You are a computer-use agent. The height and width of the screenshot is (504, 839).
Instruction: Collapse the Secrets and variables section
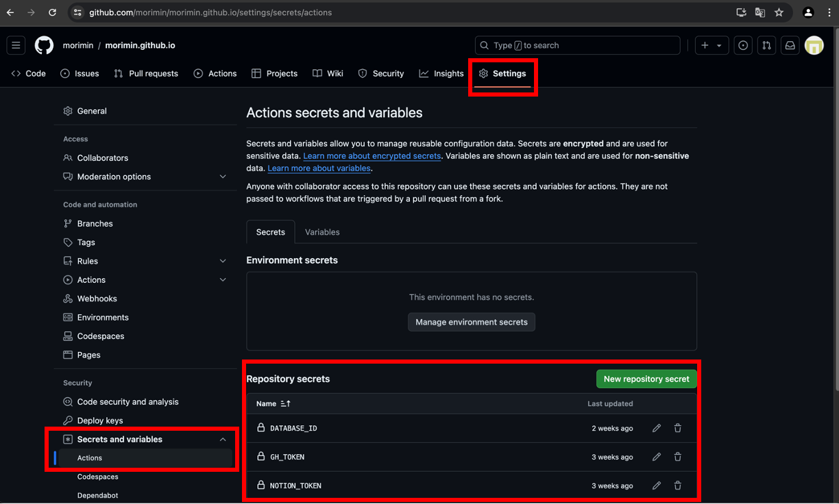point(223,440)
